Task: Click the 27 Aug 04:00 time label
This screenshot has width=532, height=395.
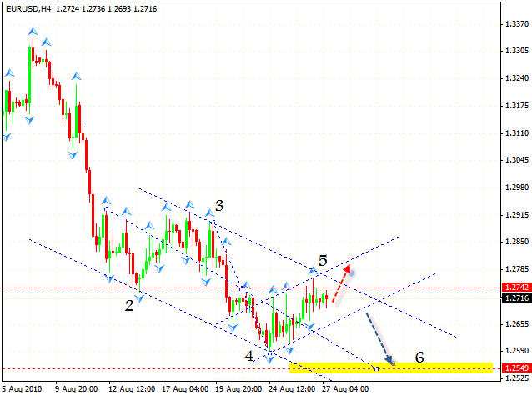Action: [345, 388]
